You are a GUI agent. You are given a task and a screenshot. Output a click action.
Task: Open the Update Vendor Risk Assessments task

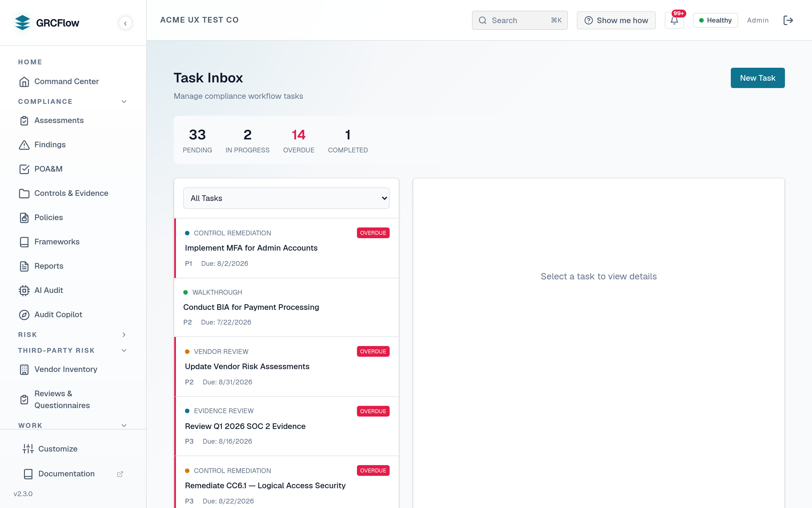pos(286,367)
